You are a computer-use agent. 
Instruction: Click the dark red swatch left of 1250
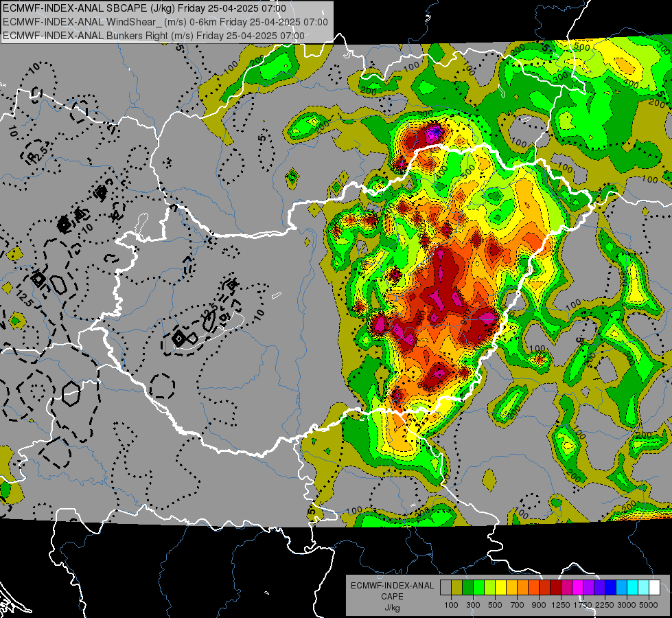pyautogui.click(x=555, y=588)
